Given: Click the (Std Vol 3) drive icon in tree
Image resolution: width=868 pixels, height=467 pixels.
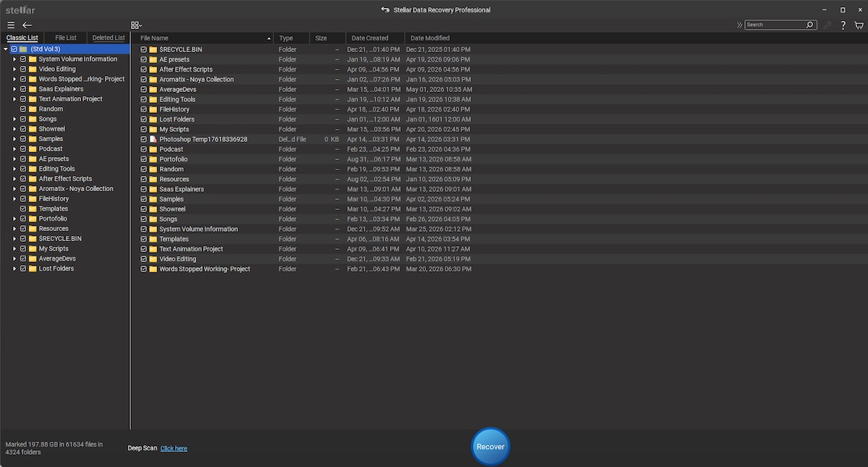Looking at the screenshot, I should 23,49.
